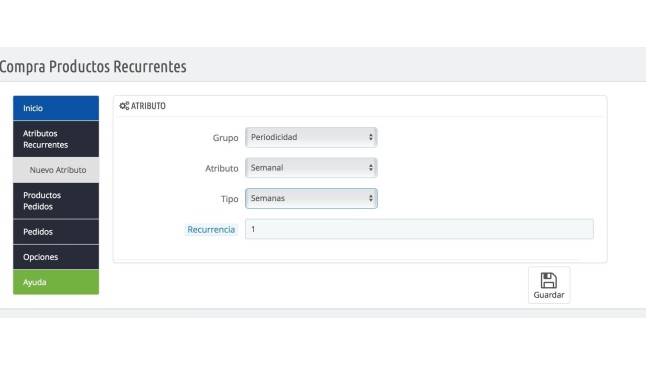The width and height of the screenshot is (646, 366).
Task: Open the green Ayuda help tab
Action: [56, 282]
